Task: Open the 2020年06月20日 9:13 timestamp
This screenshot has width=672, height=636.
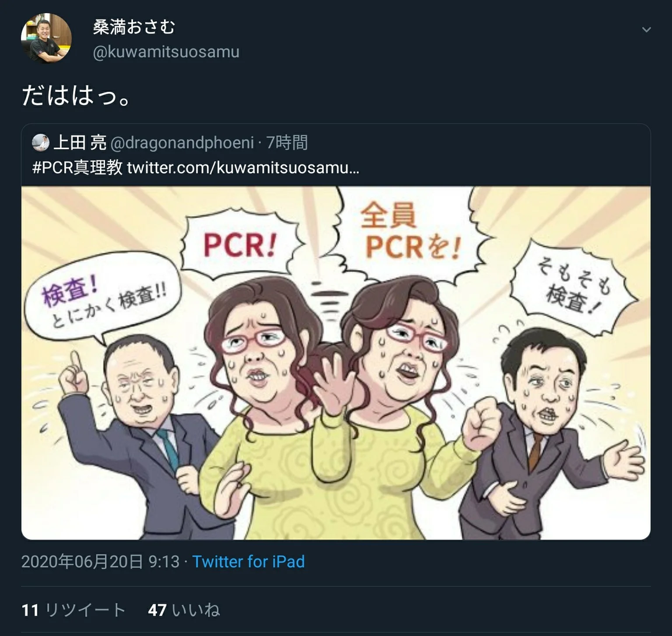Action: click(100, 561)
